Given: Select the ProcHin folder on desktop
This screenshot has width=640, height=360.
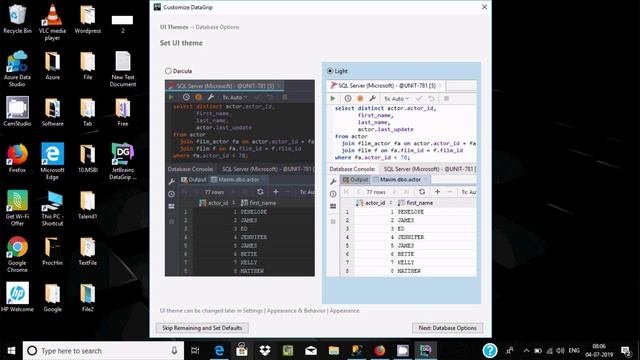Looking at the screenshot, I should pos(52,251).
